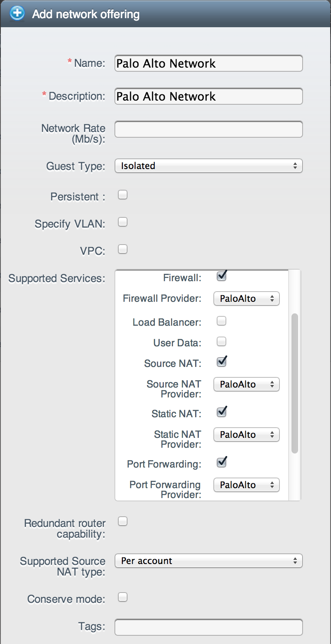The width and height of the screenshot is (331, 644).
Task: Click the Supported Services scrollbar thumb
Action: (294, 383)
